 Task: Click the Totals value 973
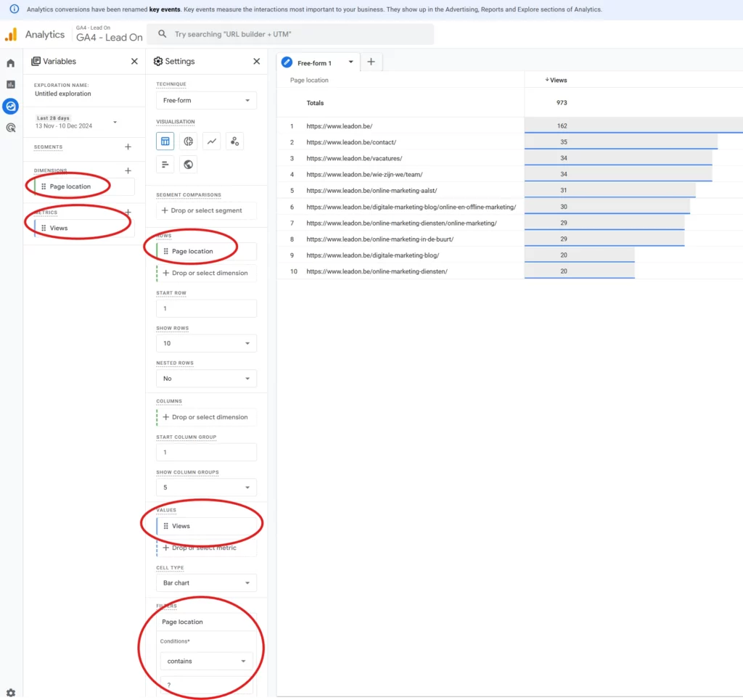click(x=562, y=103)
